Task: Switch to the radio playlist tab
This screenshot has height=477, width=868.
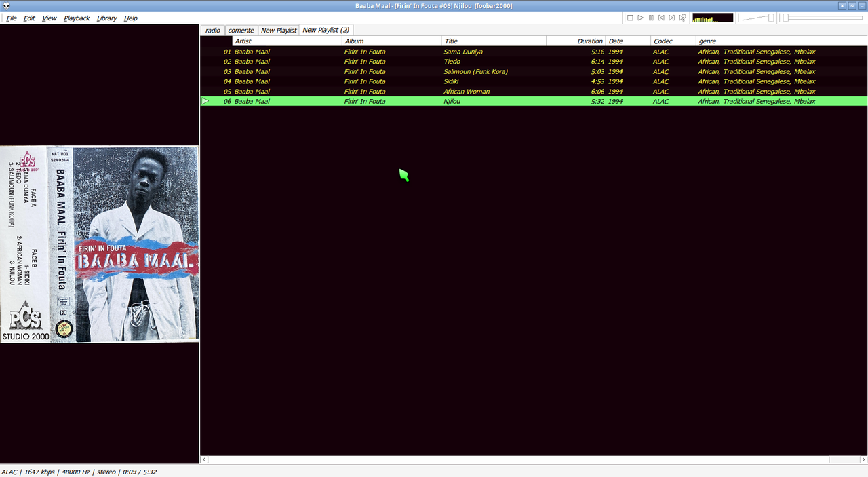Action: 213,31
